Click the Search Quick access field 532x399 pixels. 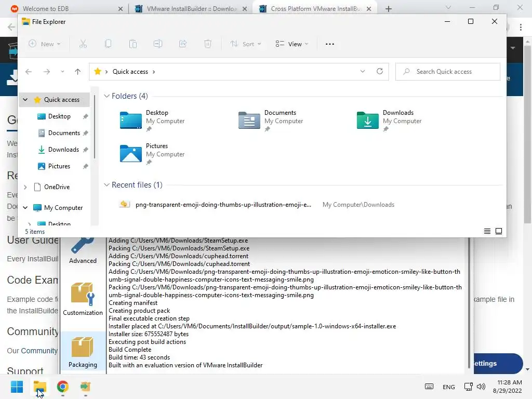pos(448,72)
